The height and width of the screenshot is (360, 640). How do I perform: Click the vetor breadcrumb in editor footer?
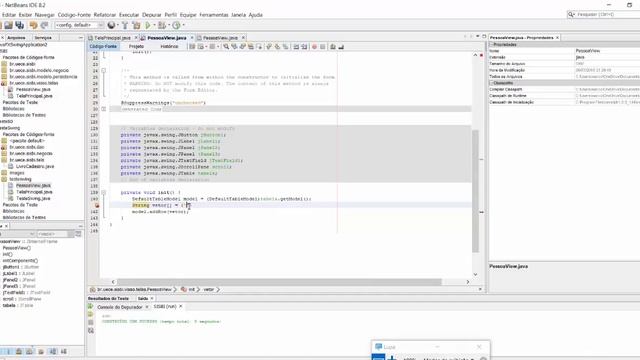coord(209,289)
